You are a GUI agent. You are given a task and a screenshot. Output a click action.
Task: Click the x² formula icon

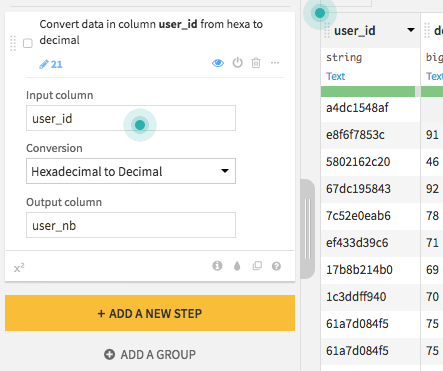19,268
